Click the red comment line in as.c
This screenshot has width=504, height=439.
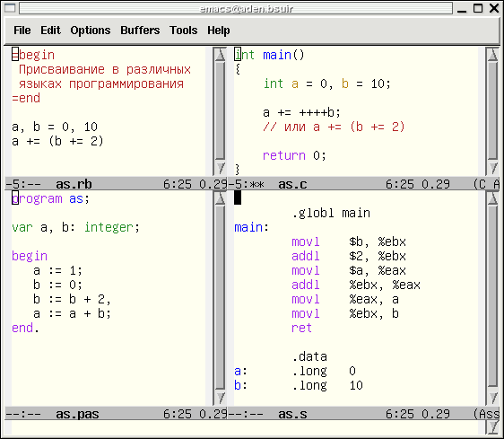tap(334, 127)
